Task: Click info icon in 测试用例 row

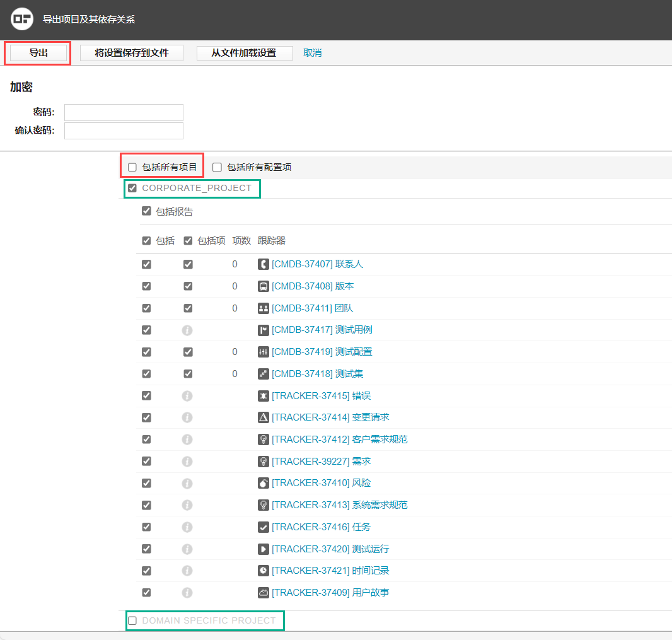Action: click(x=187, y=330)
